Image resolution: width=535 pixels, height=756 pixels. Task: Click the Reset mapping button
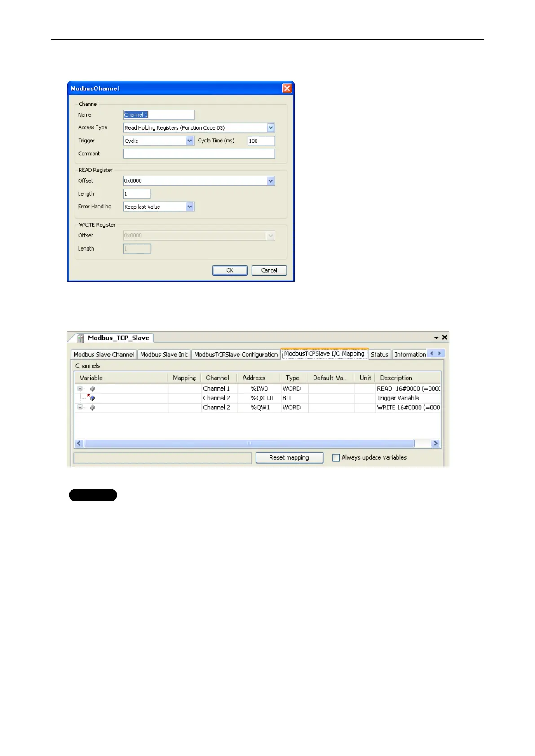tap(289, 457)
